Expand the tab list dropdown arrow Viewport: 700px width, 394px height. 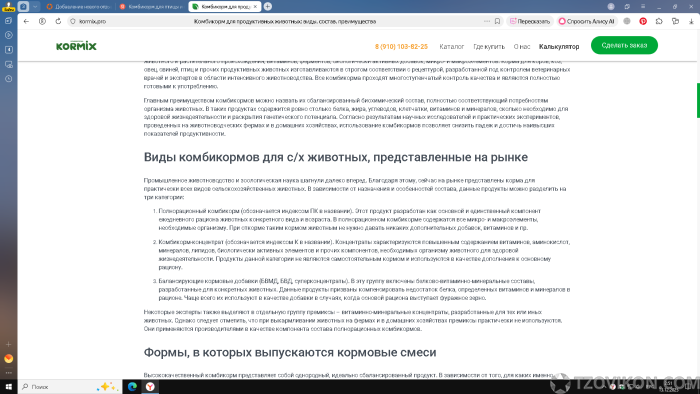(x=35, y=6)
